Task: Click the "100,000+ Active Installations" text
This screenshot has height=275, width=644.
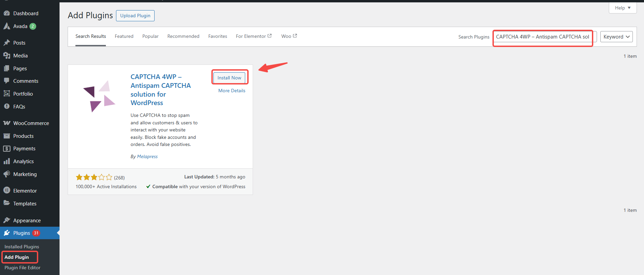Action: 106,186
